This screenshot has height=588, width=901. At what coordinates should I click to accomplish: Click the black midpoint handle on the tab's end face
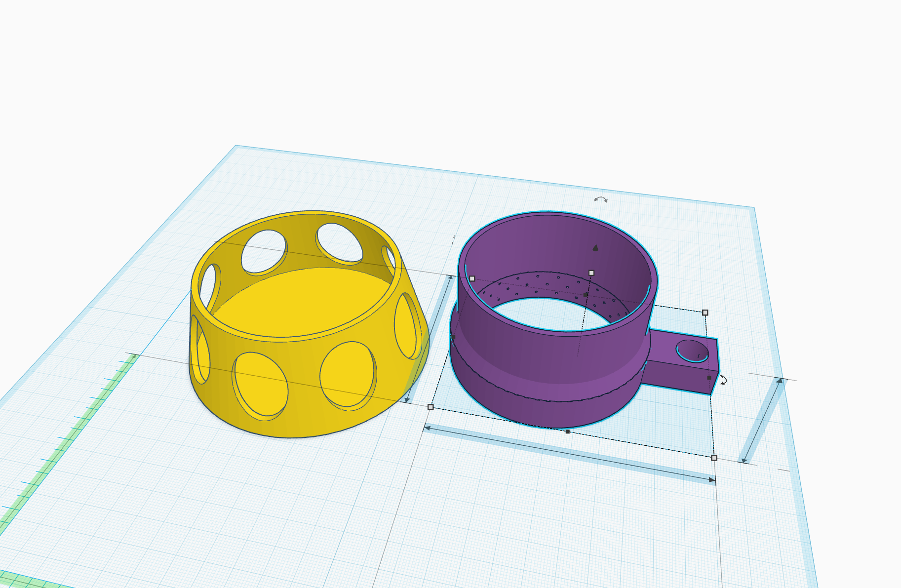pyautogui.click(x=709, y=378)
